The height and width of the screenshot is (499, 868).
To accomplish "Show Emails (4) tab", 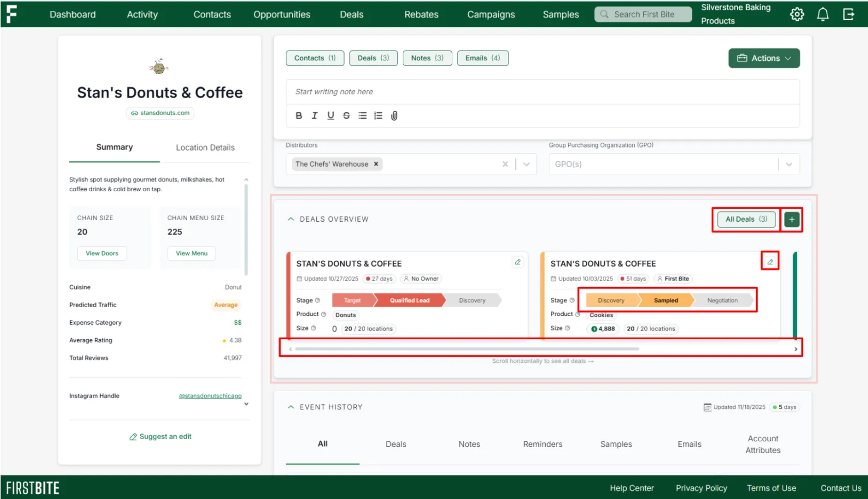I will pos(483,58).
